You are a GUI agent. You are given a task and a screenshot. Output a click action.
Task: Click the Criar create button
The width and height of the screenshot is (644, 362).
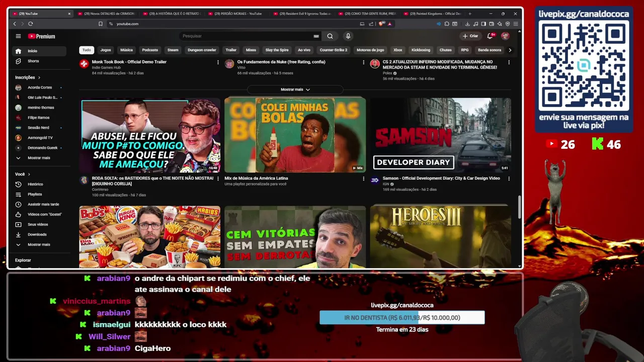coord(470,36)
